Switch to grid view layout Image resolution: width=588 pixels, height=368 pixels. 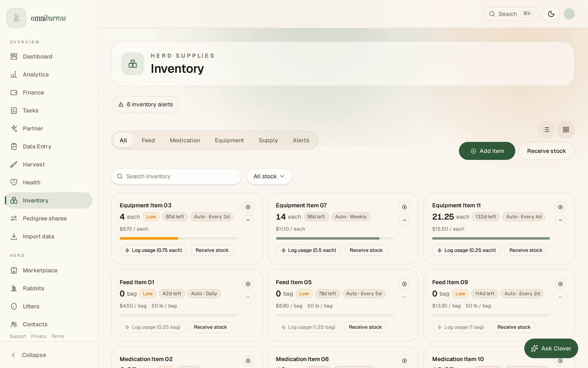(x=566, y=129)
